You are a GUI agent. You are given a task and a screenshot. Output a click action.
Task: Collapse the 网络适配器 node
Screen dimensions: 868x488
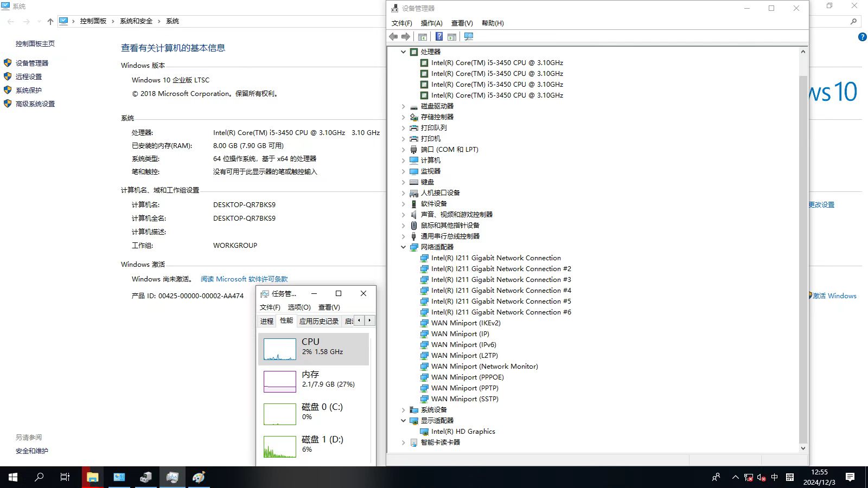pyautogui.click(x=403, y=247)
